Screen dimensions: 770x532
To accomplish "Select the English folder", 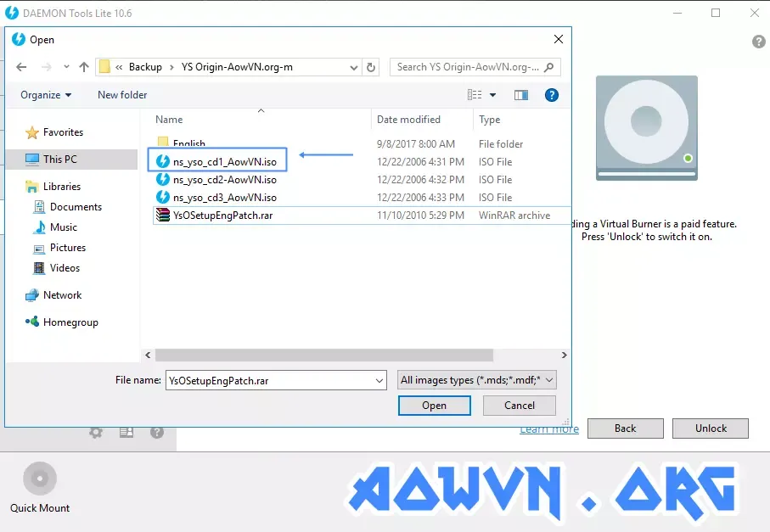I will [x=189, y=143].
